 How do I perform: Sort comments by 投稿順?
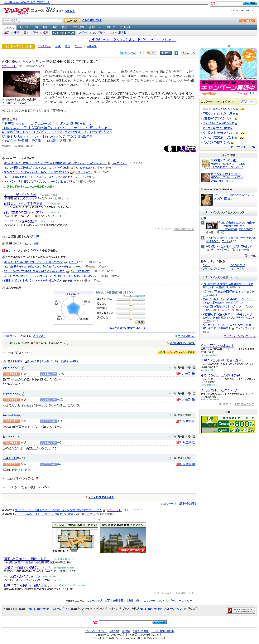(x=18, y=361)
